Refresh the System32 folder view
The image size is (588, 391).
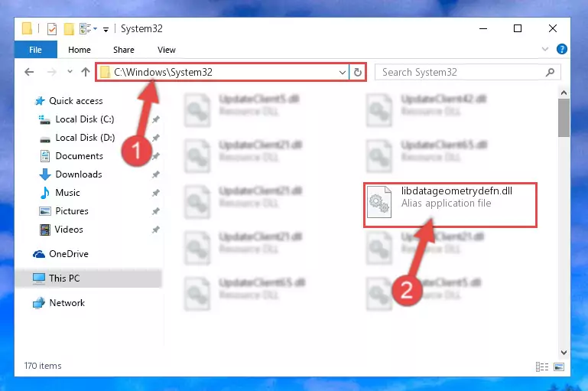(x=358, y=72)
